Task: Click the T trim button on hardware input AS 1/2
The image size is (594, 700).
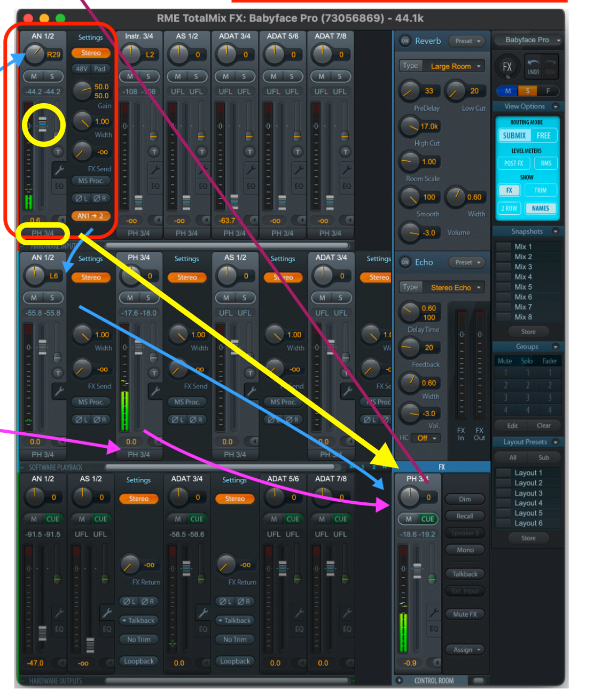Action: click(202, 152)
